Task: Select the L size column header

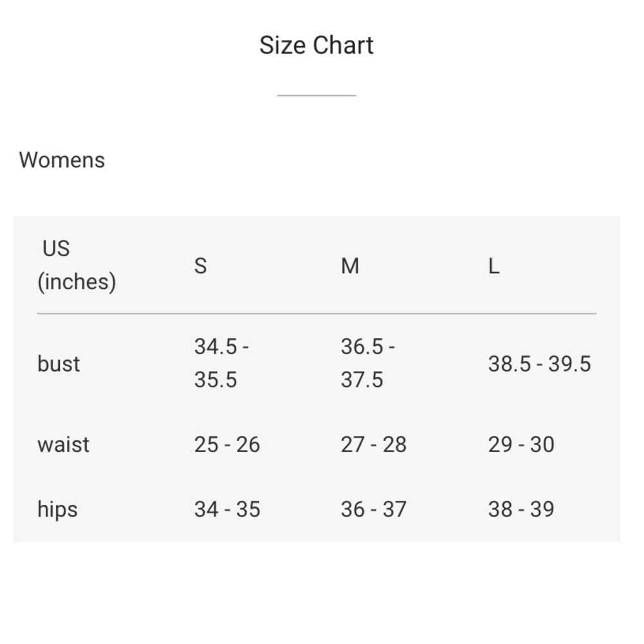Action: (493, 265)
